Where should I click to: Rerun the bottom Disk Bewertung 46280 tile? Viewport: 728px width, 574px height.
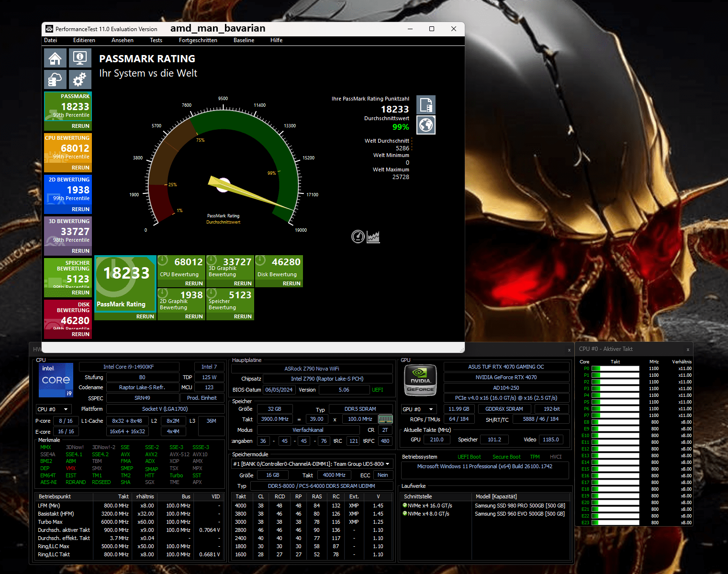point(291,283)
